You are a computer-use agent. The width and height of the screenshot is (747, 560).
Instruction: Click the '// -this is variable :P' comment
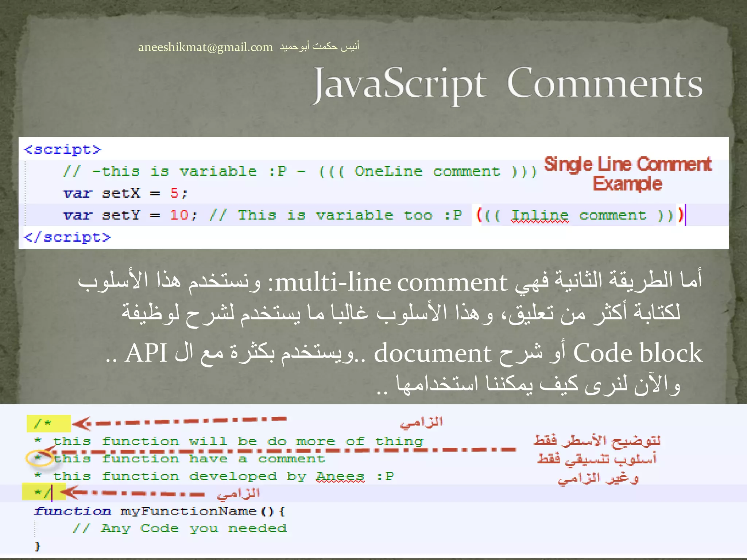(x=175, y=171)
